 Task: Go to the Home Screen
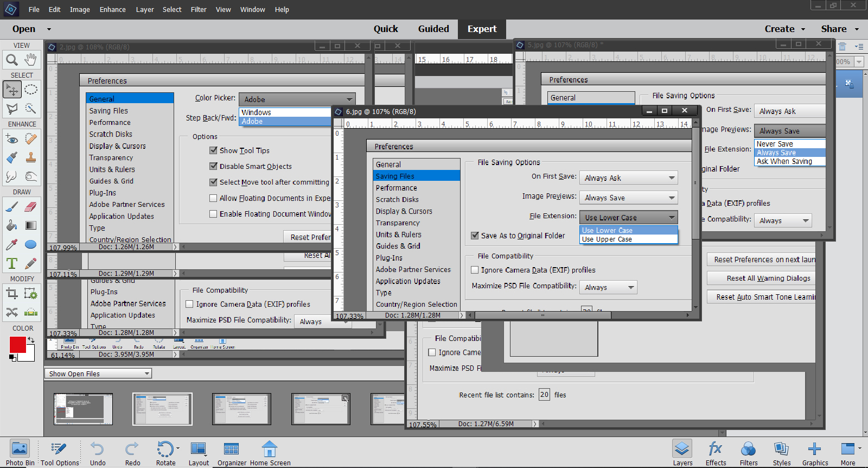tap(270, 453)
